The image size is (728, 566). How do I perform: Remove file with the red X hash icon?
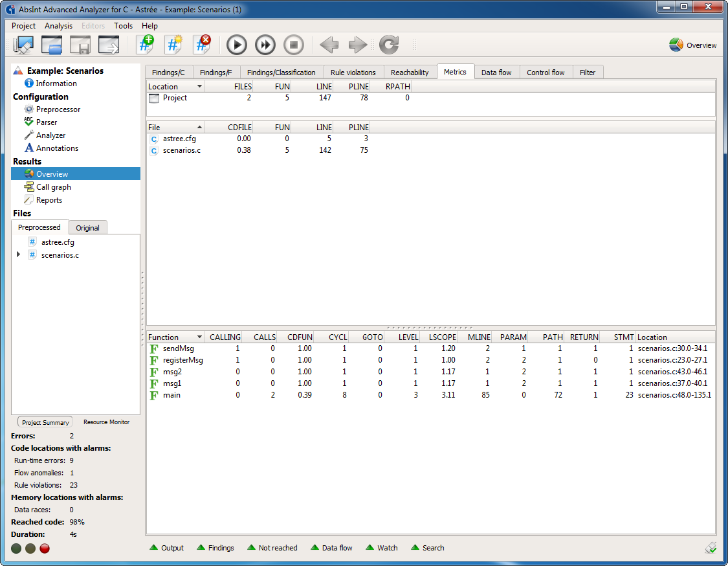point(202,45)
